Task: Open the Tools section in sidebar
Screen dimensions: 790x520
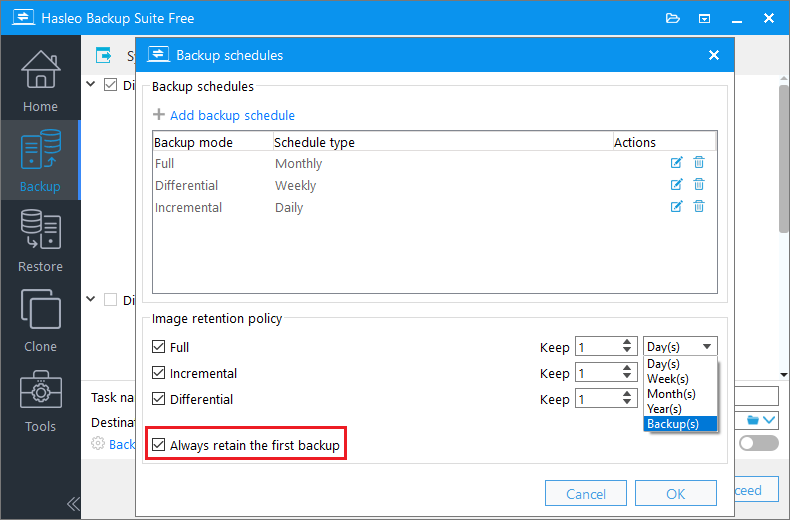Action: click(x=40, y=401)
